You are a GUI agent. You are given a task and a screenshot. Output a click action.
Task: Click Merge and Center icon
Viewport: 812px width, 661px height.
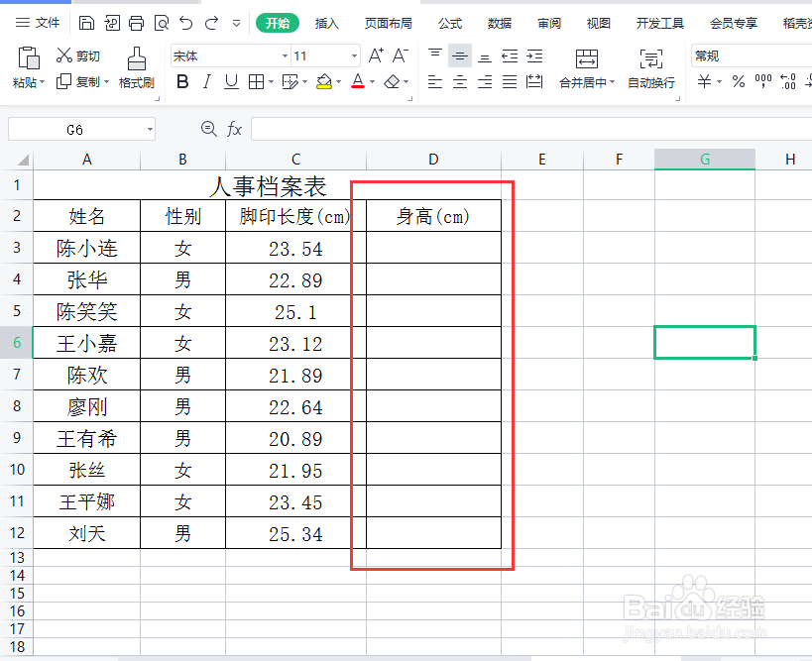[x=587, y=58]
